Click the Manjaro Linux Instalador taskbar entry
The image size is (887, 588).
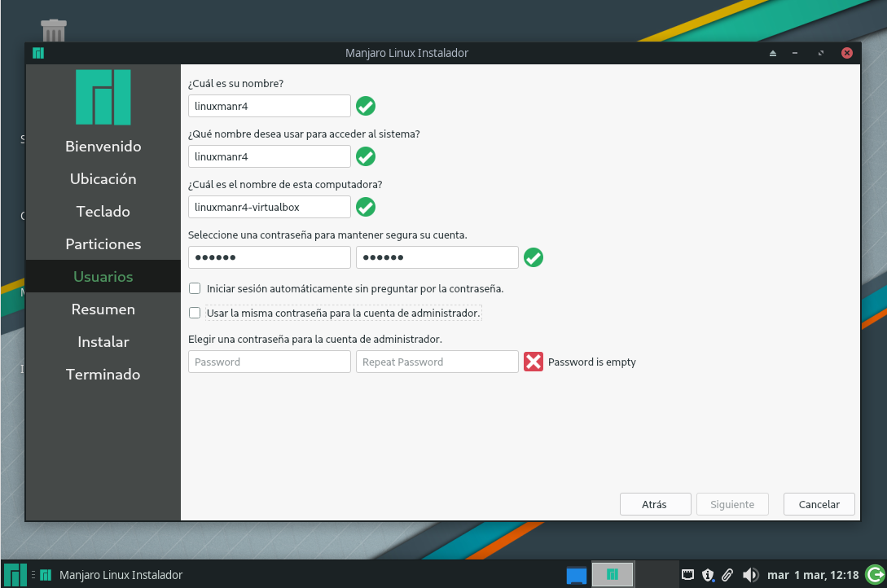121,574
